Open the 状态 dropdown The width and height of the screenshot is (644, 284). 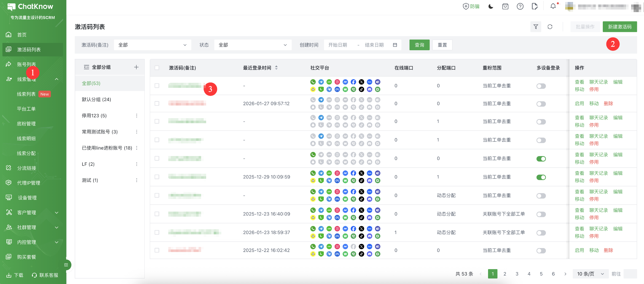tap(252, 45)
